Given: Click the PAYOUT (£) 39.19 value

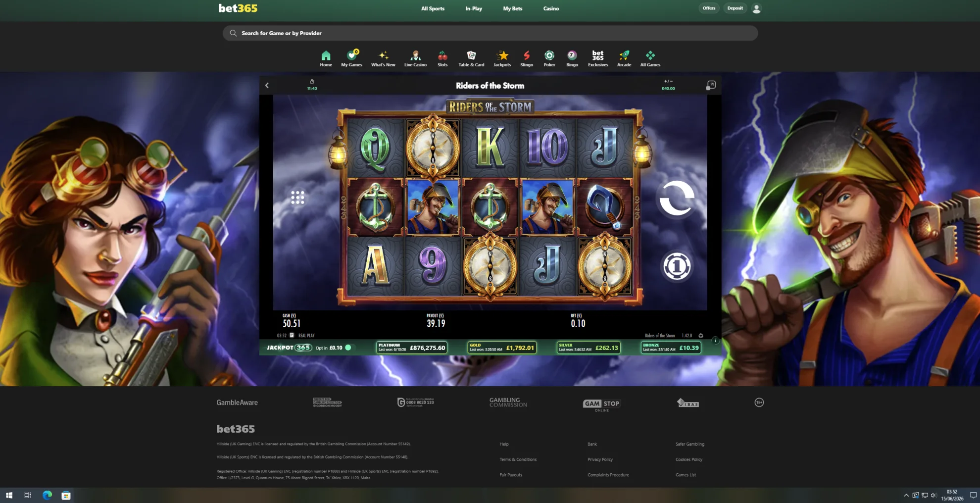Looking at the screenshot, I should (x=436, y=323).
